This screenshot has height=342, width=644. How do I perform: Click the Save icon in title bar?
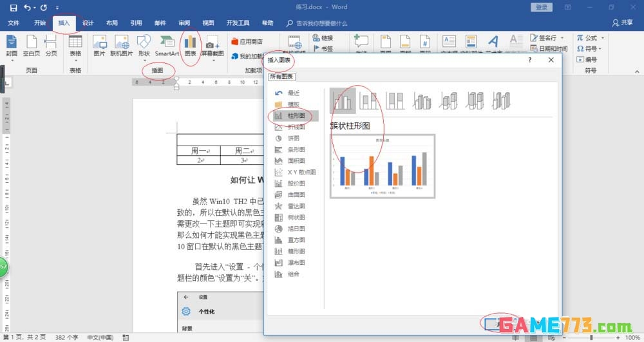pos(14,7)
